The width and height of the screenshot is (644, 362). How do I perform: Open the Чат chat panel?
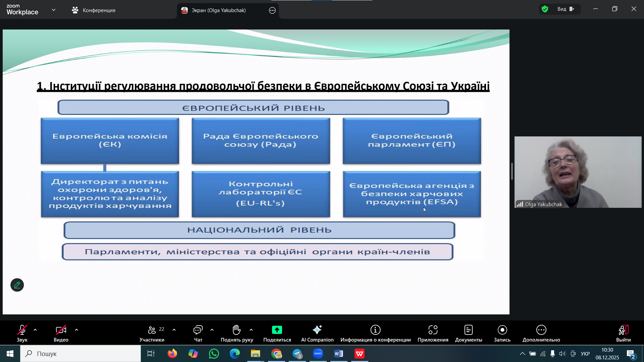[x=198, y=333]
